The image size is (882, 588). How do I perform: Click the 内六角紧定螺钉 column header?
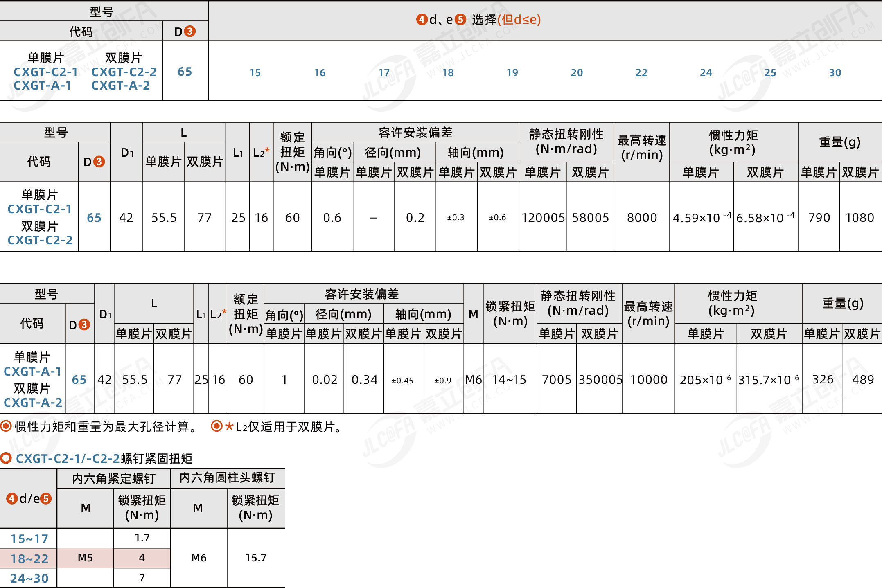pyautogui.click(x=114, y=478)
